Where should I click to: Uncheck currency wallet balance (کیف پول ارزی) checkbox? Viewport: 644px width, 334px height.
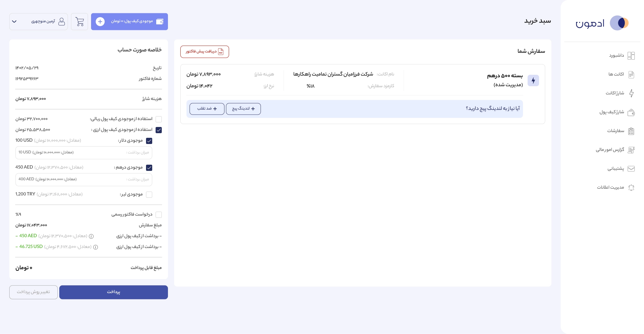pos(159,130)
